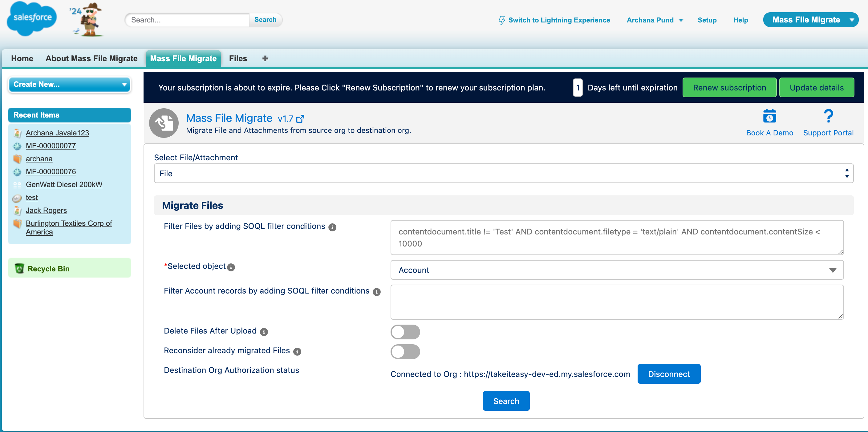The height and width of the screenshot is (432, 868).
Task: Open the About Mass File Migrate tab
Action: coord(92,58)
